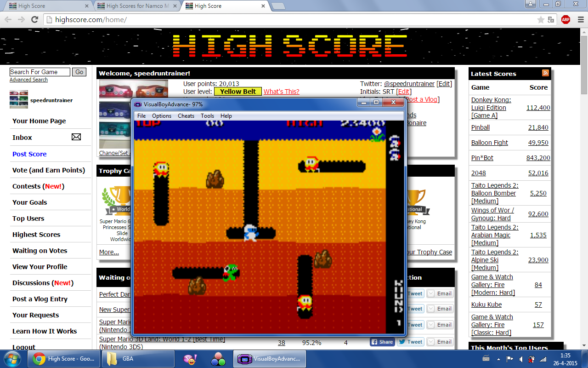Open the Tools menu in VisualBoyAdvance
The height and width of the screenshot is (368, 588).
coord(208,116)
